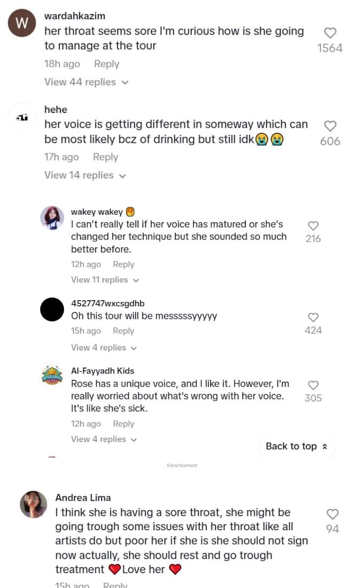364x588 pixels.
Task: Open wardahkazim's profile avatar
Action: 22,25
